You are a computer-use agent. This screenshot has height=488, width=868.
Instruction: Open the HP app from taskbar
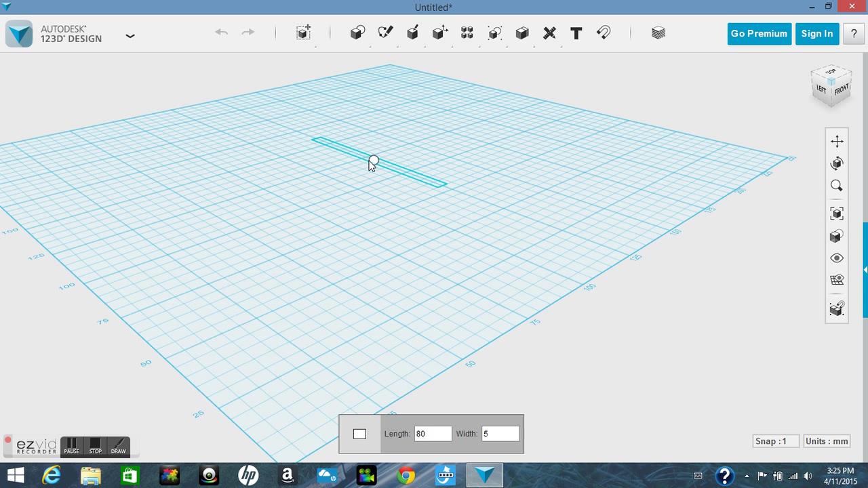pyautogui.click(x=248, y=475)
